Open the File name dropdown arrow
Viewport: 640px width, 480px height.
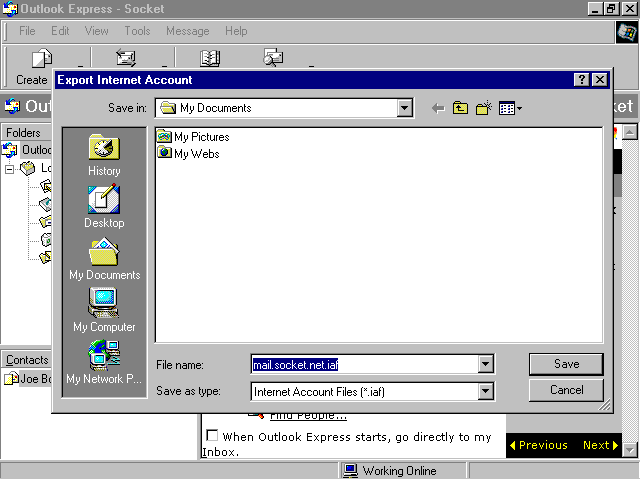pyautogui.click(x=485, y=364)
